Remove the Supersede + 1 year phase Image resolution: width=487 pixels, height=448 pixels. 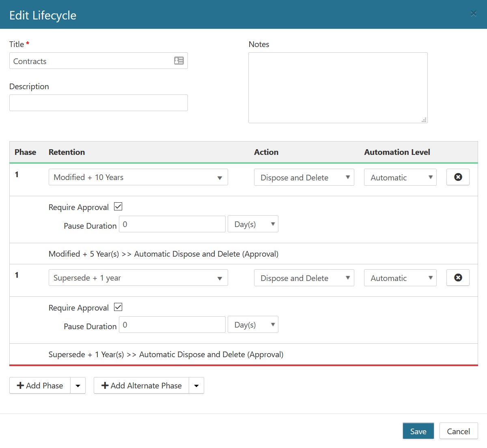coord(458,278)
